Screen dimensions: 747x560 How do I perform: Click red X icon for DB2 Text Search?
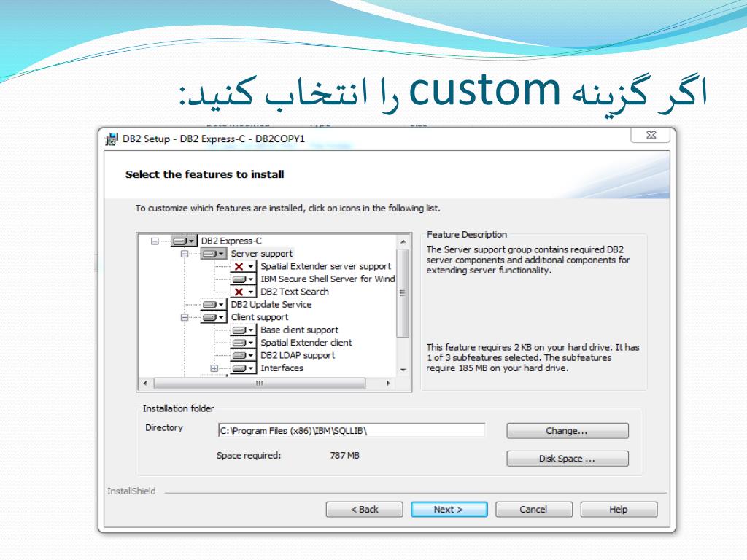243,292
